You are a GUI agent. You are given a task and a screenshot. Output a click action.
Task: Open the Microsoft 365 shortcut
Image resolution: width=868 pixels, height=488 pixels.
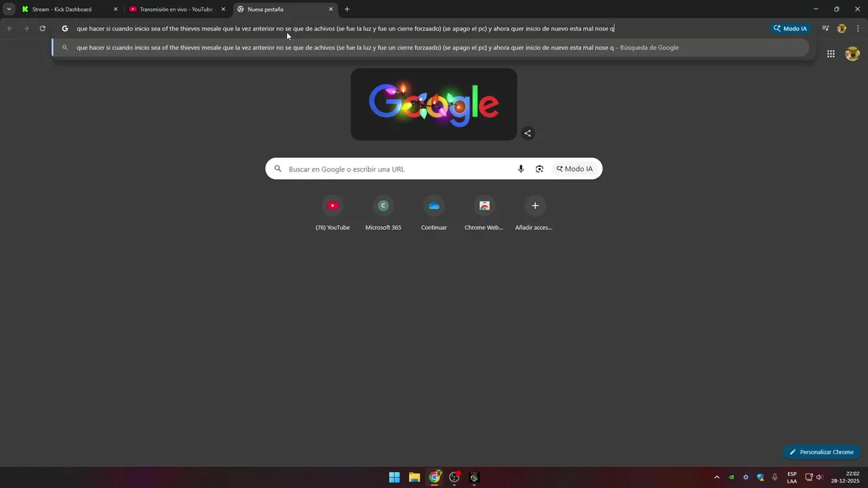(x=383, y=213)
